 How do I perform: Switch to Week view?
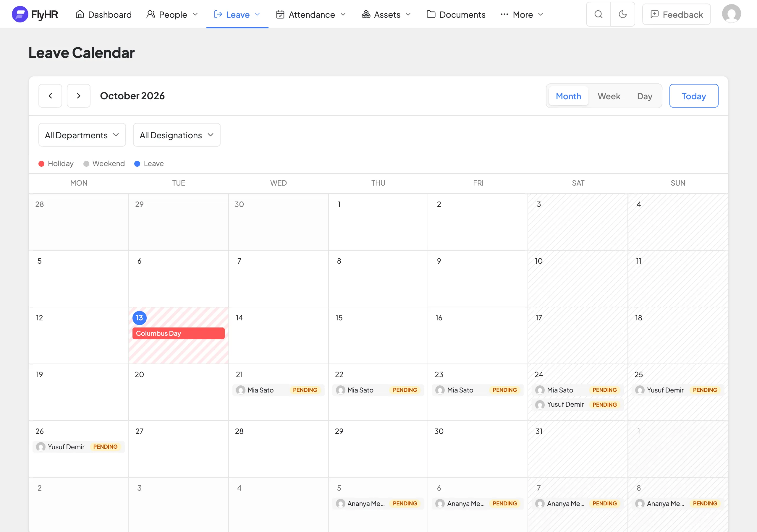[609, 96]
